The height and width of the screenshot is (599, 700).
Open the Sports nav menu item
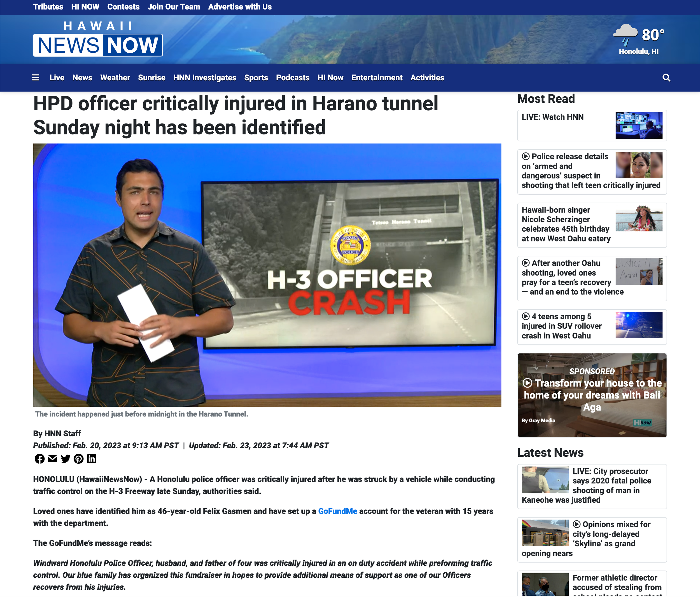coord(256,78)
